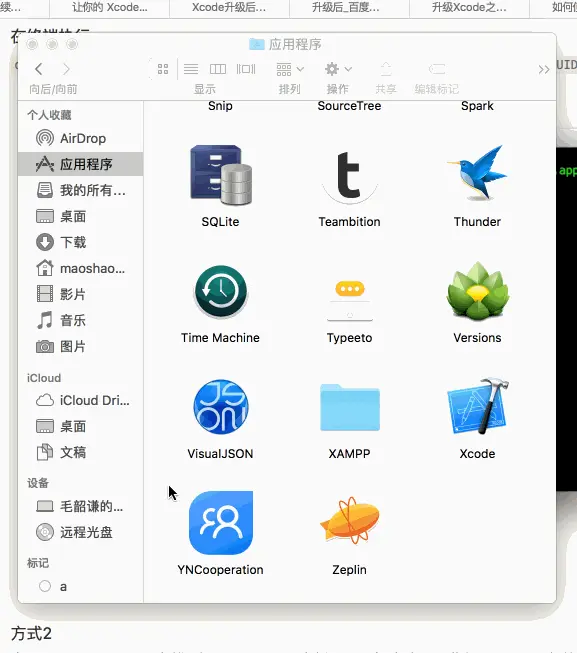Select the Versions lotus icon
The image size is (577, 653).
[478, 292]
